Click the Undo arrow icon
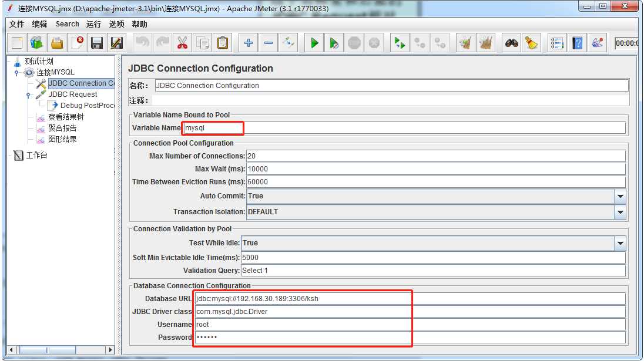Viewport: 644px width, 361px height. point(143,43)
